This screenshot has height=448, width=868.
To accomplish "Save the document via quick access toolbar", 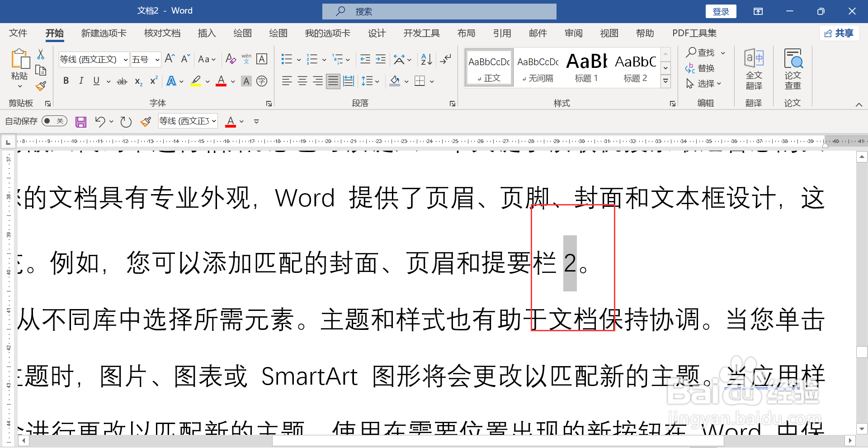I will pos(81,121).
